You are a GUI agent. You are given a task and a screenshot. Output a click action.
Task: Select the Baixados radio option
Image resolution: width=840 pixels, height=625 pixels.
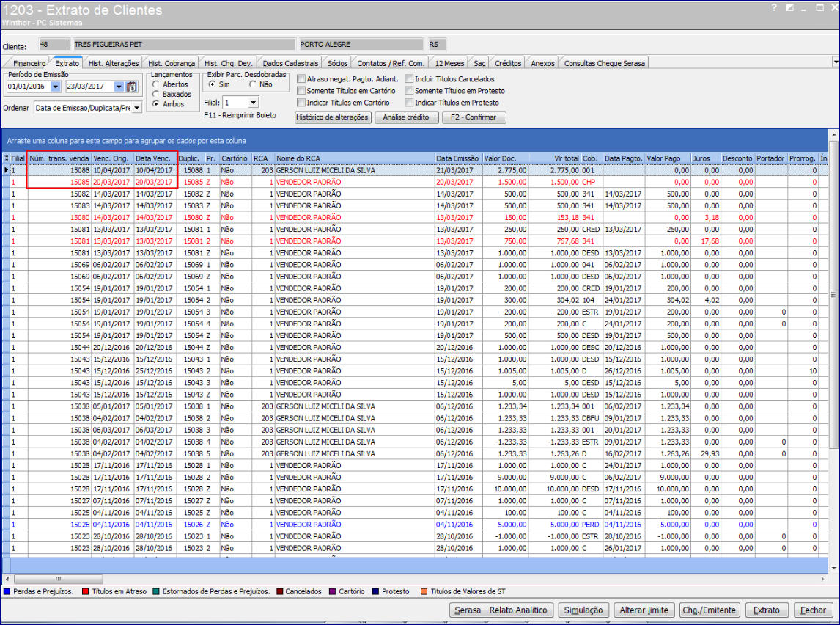[156, 94]
